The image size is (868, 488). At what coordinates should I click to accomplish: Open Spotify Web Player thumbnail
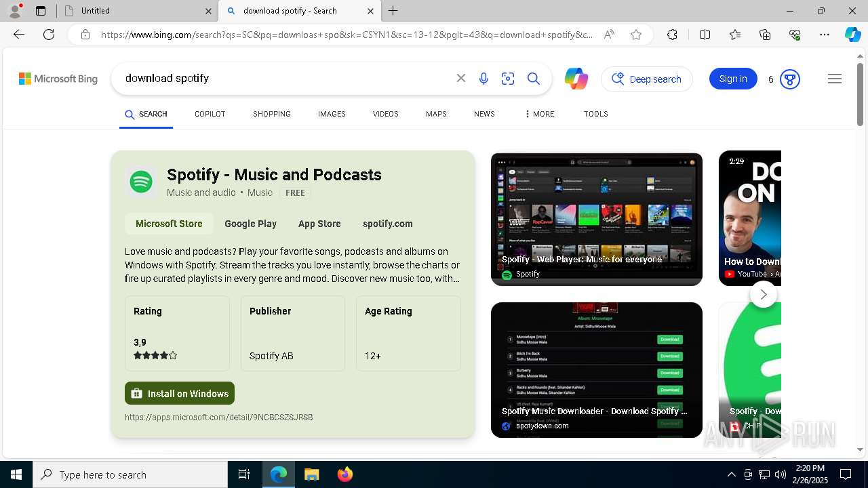pyautogui.click(x=597, y=219)
